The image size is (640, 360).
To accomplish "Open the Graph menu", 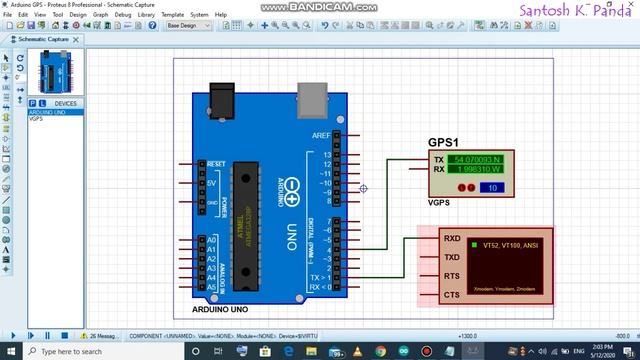I will pyautogui.click(x=100, y=15).
